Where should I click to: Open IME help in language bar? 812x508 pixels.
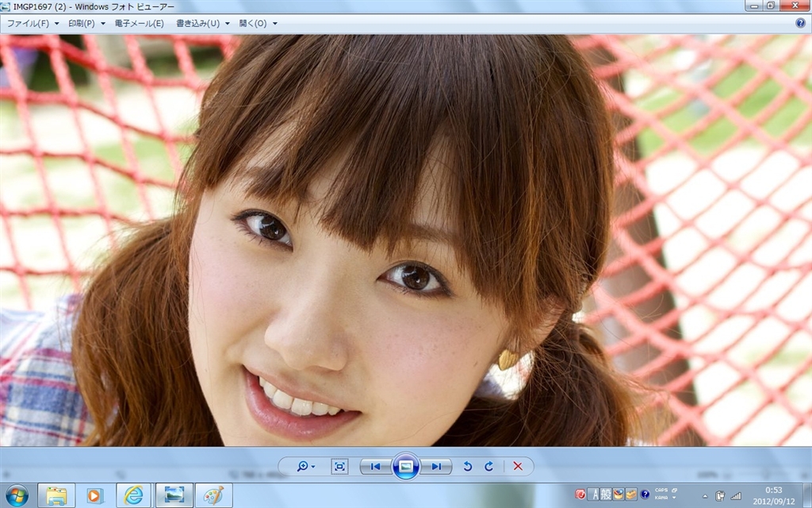tap(645, 494)
